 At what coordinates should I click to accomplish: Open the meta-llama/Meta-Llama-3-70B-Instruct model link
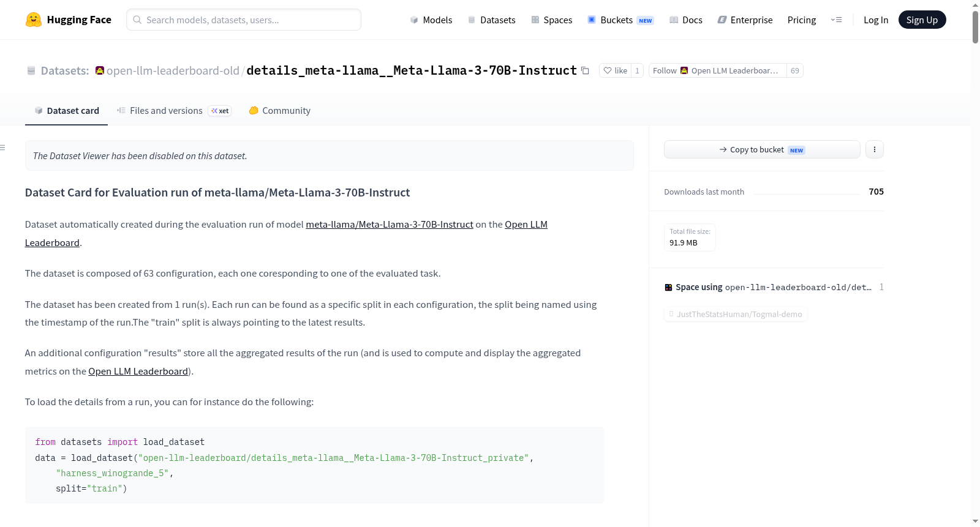390,225
